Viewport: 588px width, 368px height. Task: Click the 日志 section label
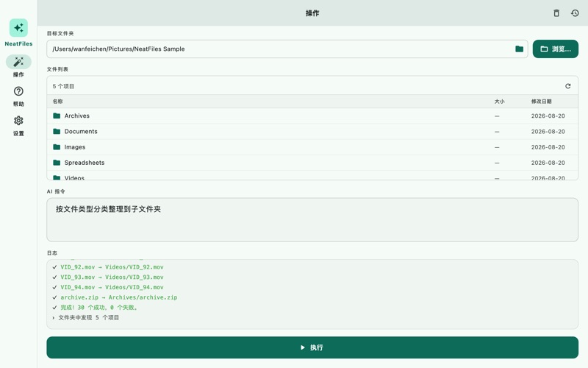coord(52,252)
